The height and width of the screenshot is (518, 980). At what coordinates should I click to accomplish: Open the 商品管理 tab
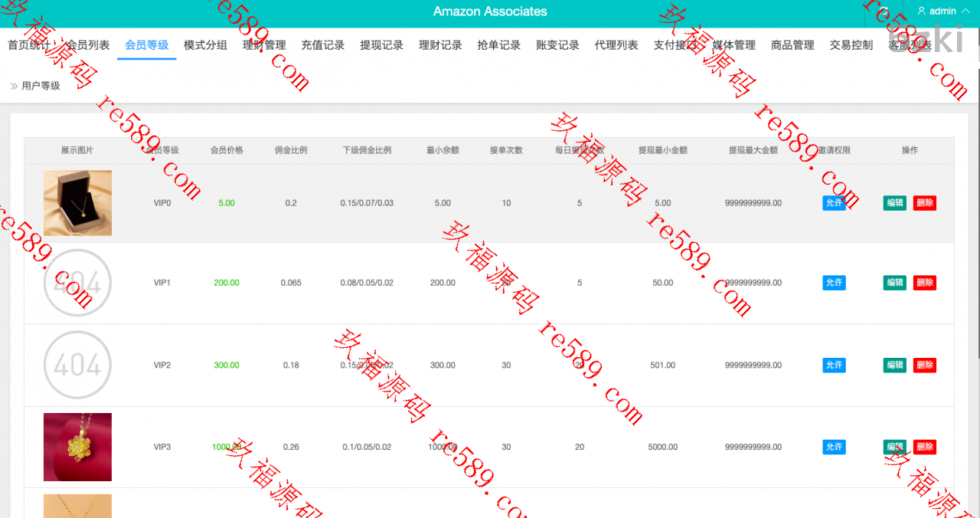coord(792,45)
